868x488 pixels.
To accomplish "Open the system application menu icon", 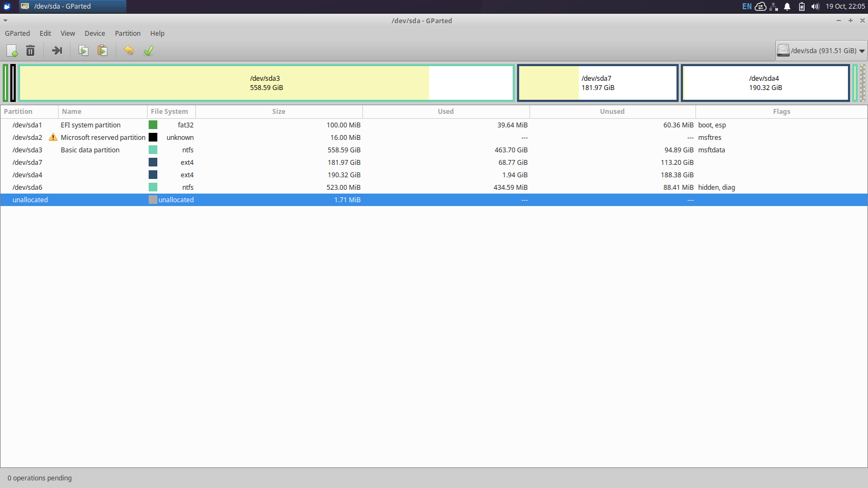I will tap(8, 7).
